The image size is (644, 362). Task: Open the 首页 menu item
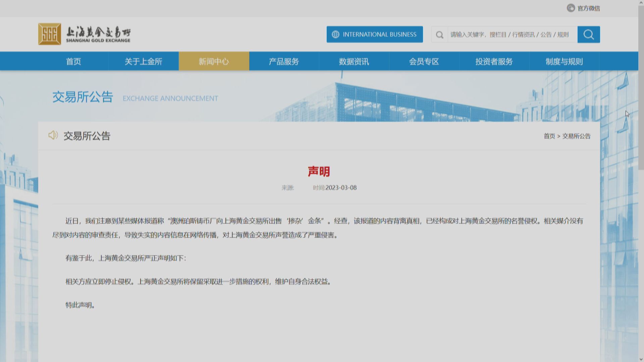(x=73, y=61)
